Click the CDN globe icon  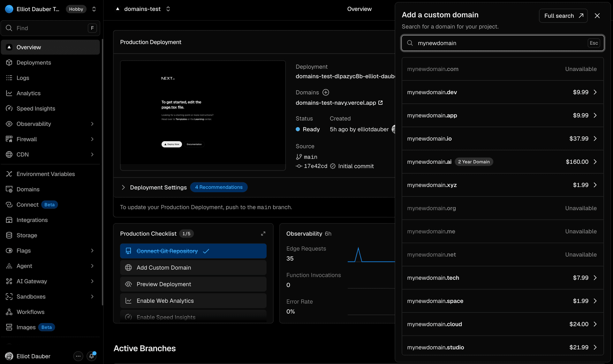tap(9, 155)
